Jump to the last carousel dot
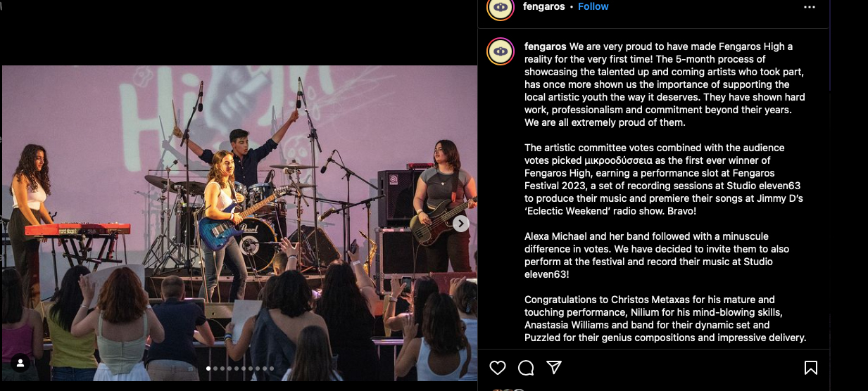This screenshot has width=868, height=391. tap(272, 368)
